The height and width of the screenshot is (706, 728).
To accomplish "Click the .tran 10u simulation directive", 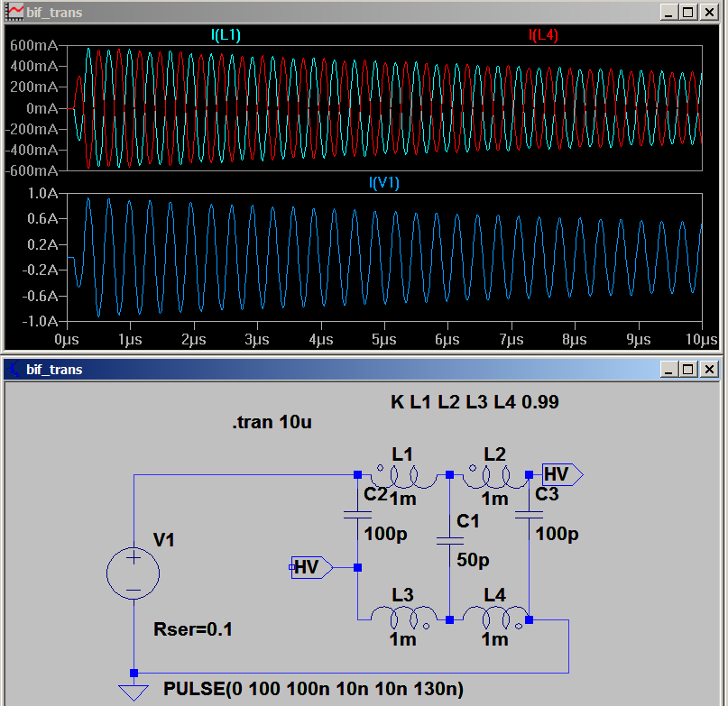I will click(x=272, y=422).
